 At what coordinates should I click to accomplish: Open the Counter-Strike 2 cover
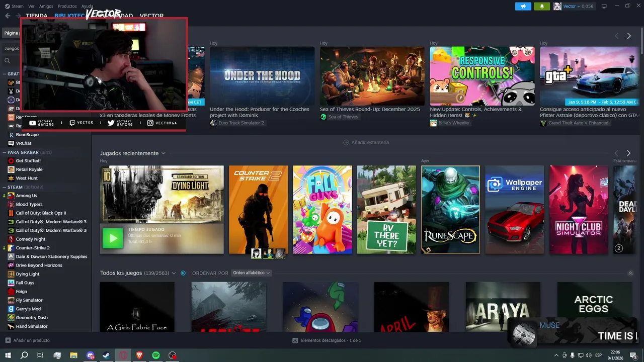click(x=258, y=210)
